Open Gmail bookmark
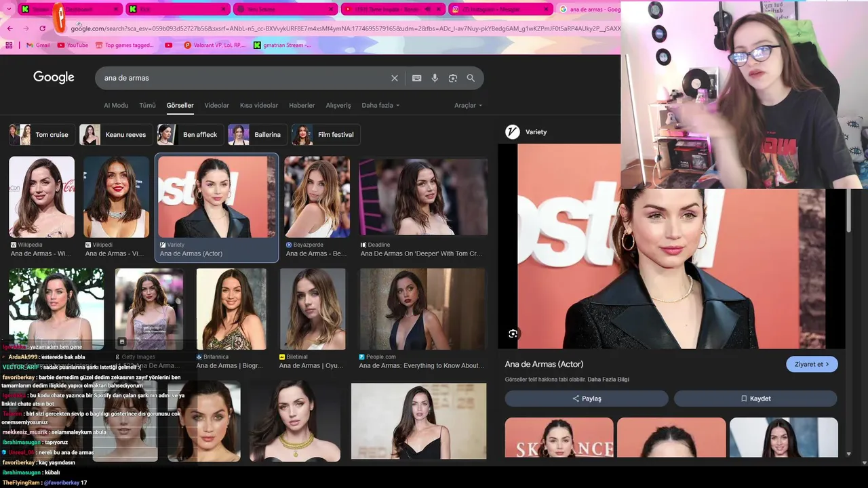Screen dimensions: 868x488 (x=37, y=45)
